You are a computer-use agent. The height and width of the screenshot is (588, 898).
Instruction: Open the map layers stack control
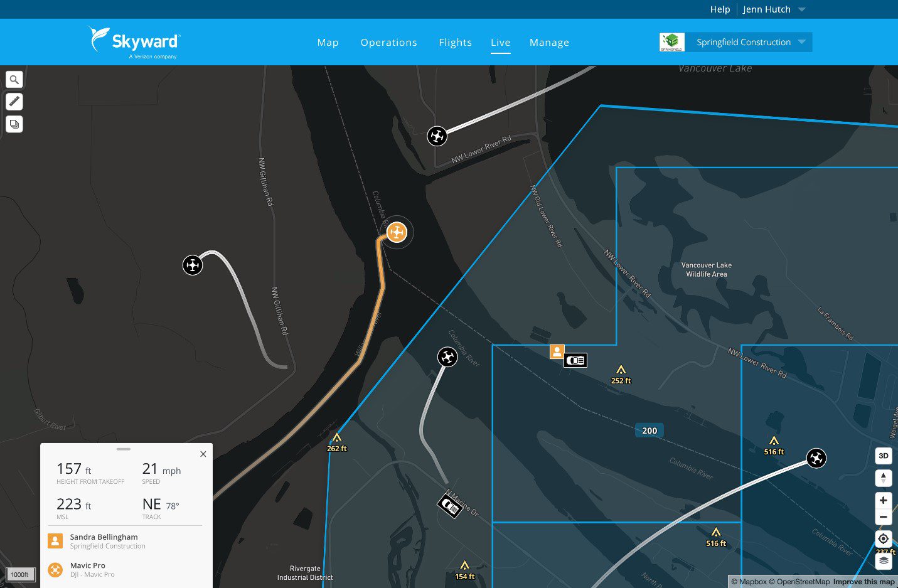tap(883, 560)
